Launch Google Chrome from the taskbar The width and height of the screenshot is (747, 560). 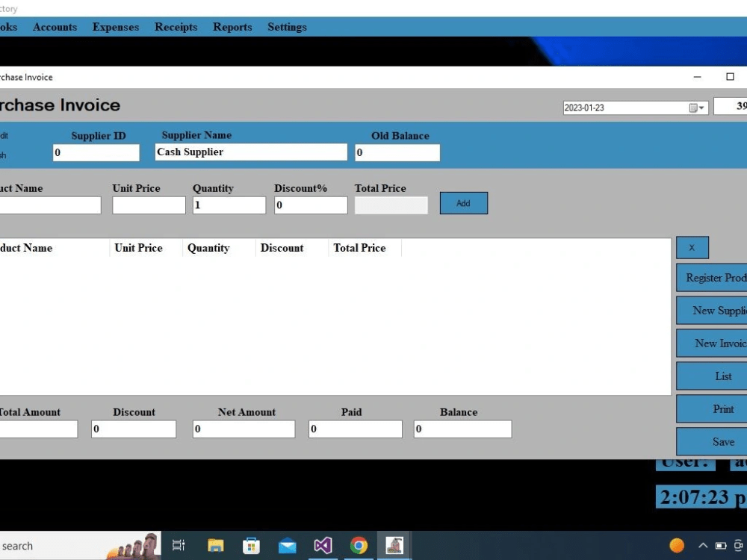tap(359, 545)
